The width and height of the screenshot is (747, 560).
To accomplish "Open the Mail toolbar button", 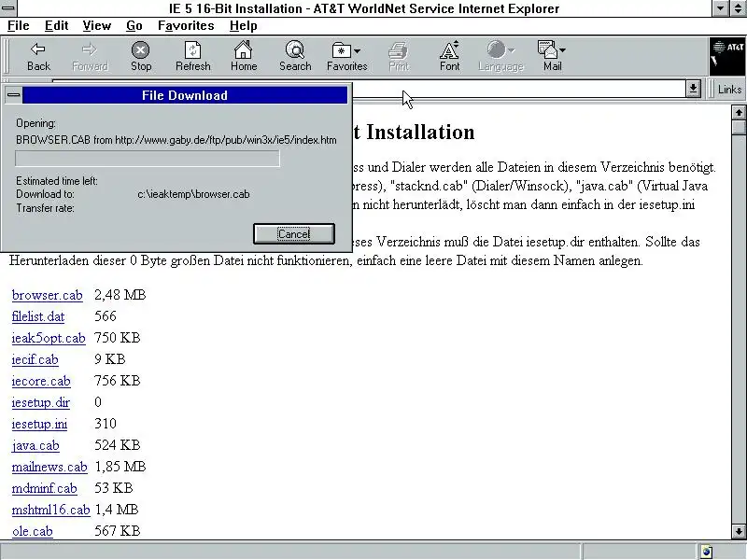I will pos(549,57).
